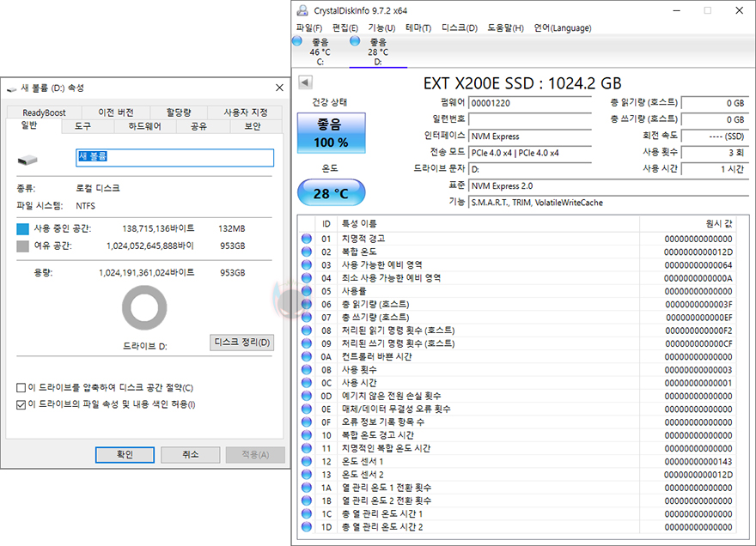Screen dimensions: 756x546
Task: Open the 편집(E) menu
Action: point(344,28)
